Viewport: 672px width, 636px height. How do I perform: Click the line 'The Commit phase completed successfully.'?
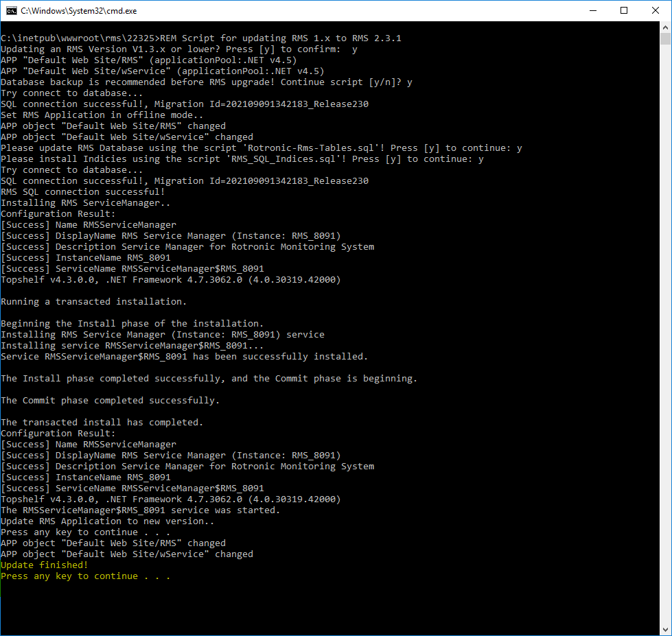110,401
